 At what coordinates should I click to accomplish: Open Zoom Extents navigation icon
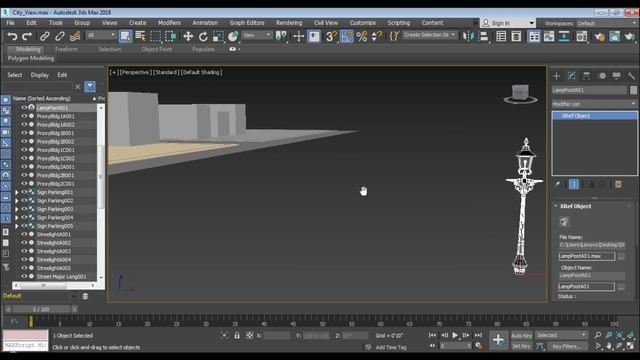coord(620,335)
